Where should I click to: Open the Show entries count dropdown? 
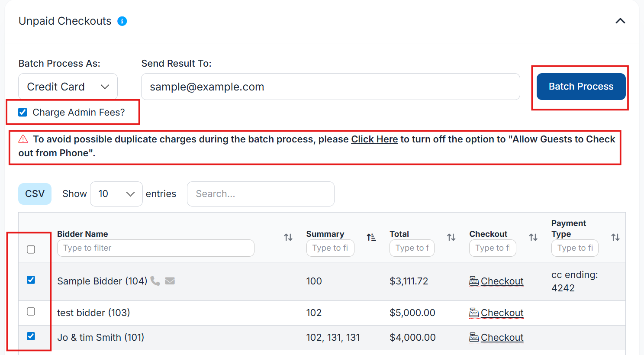[116, 194]
